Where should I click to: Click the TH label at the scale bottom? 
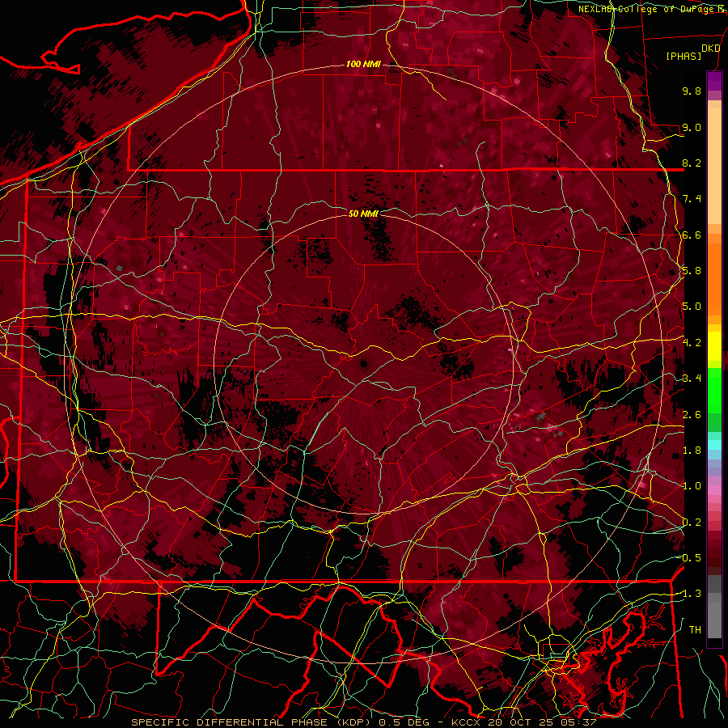click(695, 630)
